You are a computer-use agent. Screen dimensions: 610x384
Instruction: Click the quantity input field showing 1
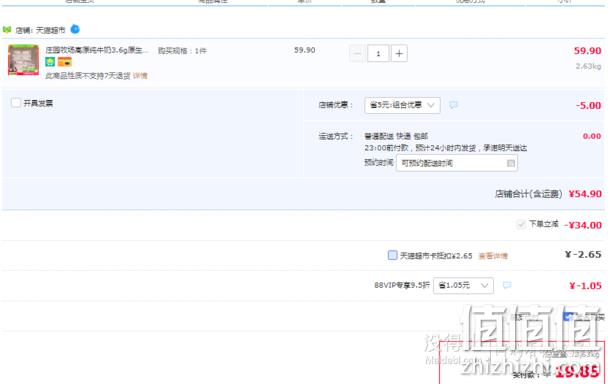pos(378,54)
